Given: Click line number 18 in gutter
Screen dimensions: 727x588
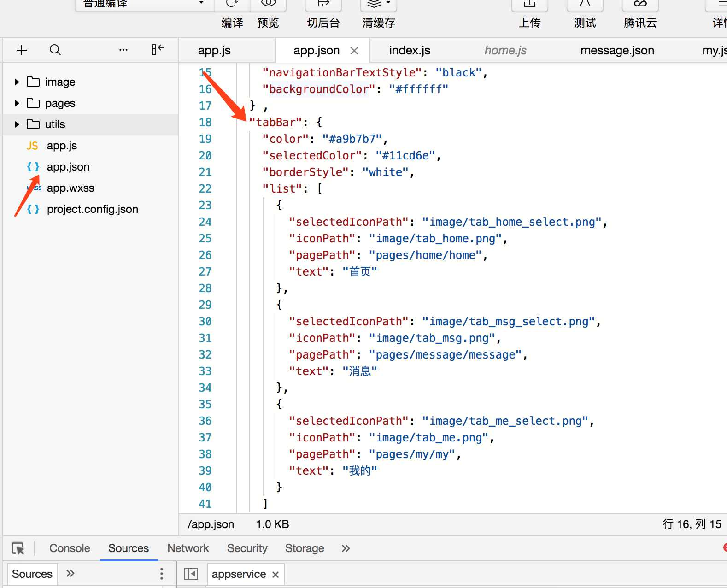Looking at the screenshot, I should 205,123.
